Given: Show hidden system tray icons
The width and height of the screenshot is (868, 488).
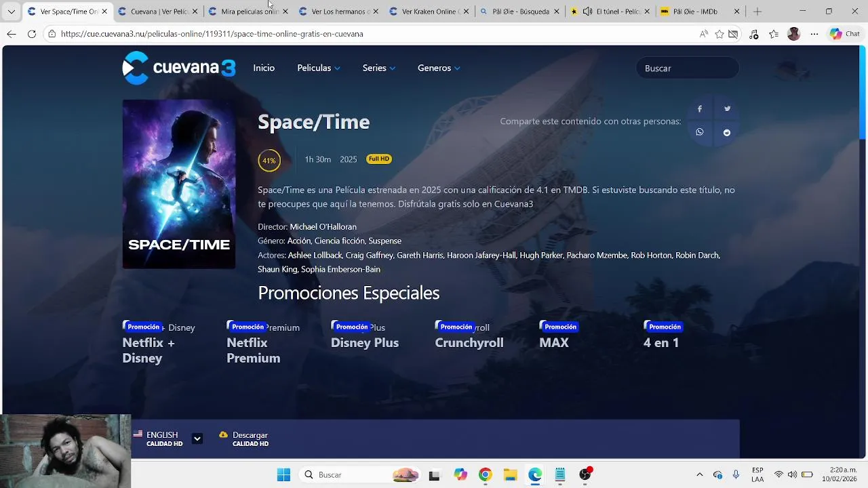Looking at the screenshot, I should tap(699, 474).
